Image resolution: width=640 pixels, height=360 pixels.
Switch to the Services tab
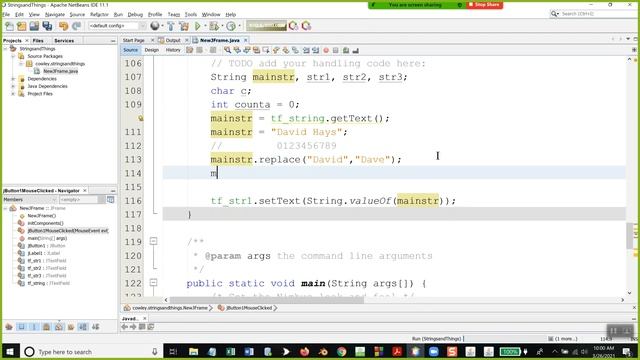[64, 40]
